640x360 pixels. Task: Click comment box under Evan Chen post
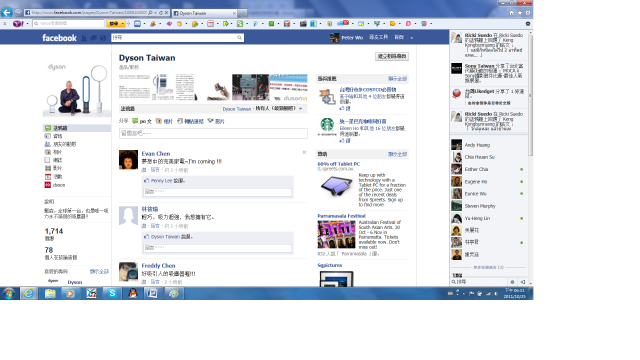217,191
